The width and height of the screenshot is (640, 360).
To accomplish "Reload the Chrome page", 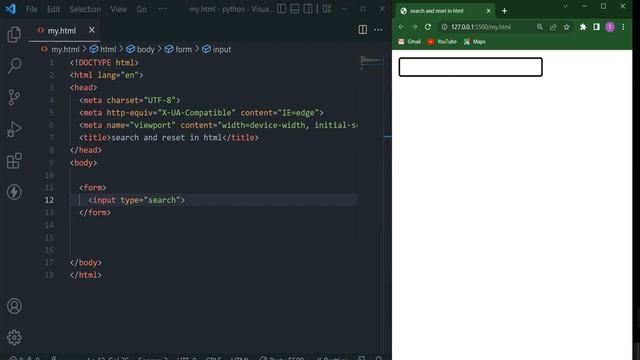I will tap(428, 27).
